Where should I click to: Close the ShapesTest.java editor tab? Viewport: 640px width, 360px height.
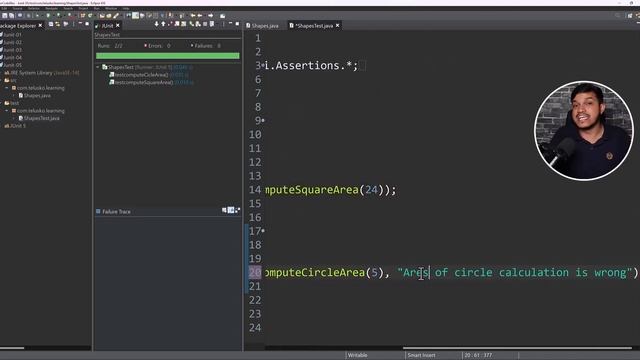(338, 26)
